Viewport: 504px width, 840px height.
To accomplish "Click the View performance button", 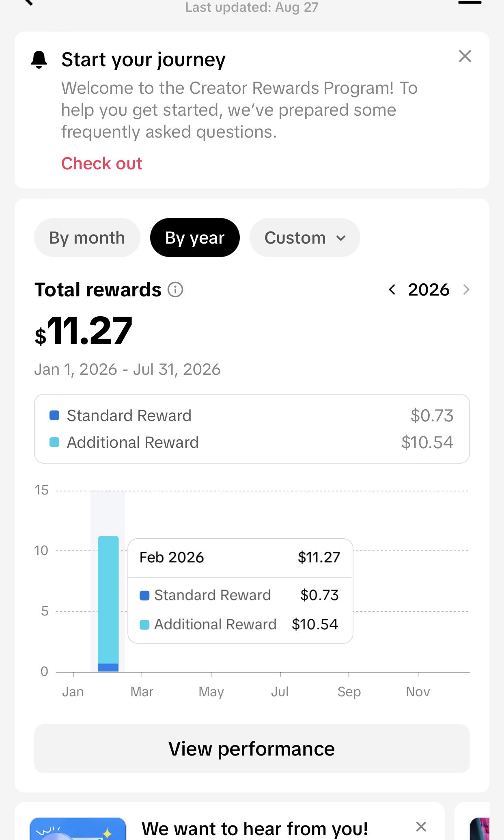I will tap(252, 749).
